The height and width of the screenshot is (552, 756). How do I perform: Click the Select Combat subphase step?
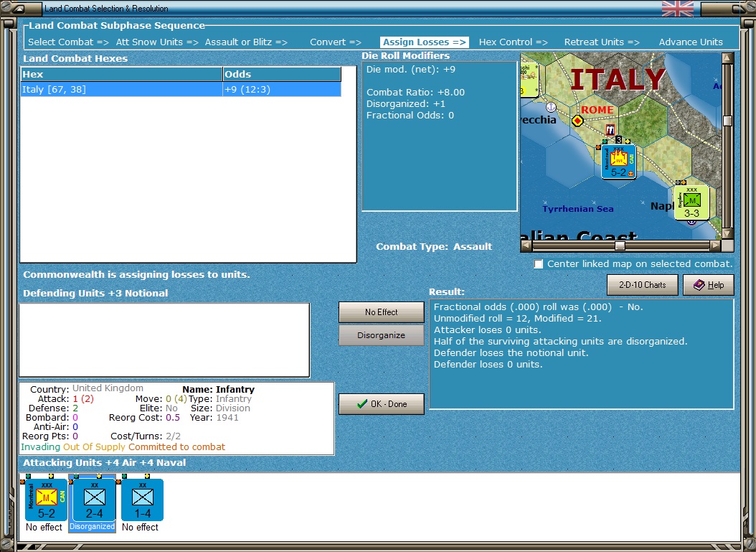[68, 42]
